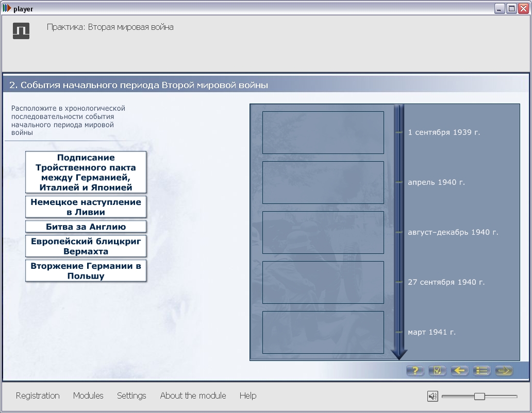
Task: Adjust the volume slider handle
Action: coord(479,396)
